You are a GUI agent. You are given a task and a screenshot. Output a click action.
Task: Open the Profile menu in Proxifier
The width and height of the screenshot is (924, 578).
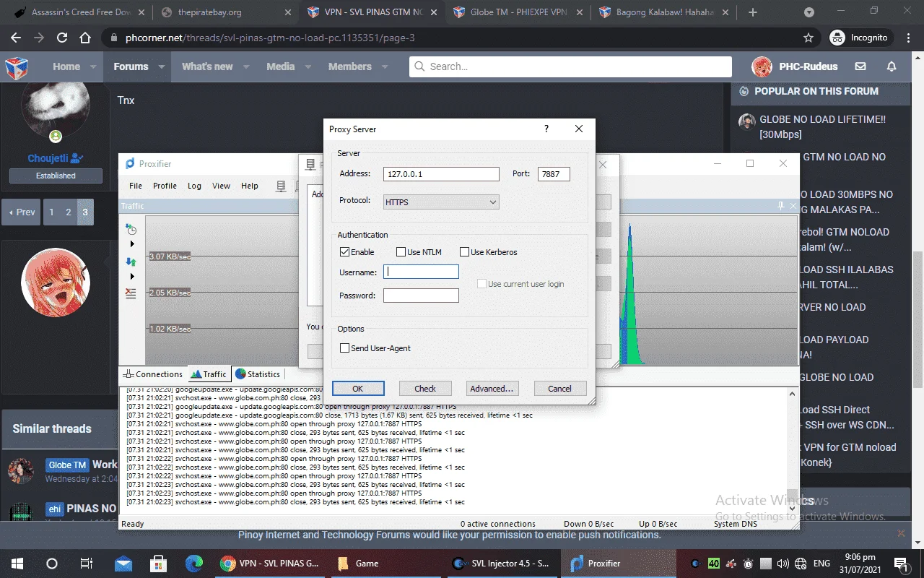tap(165, 186)
